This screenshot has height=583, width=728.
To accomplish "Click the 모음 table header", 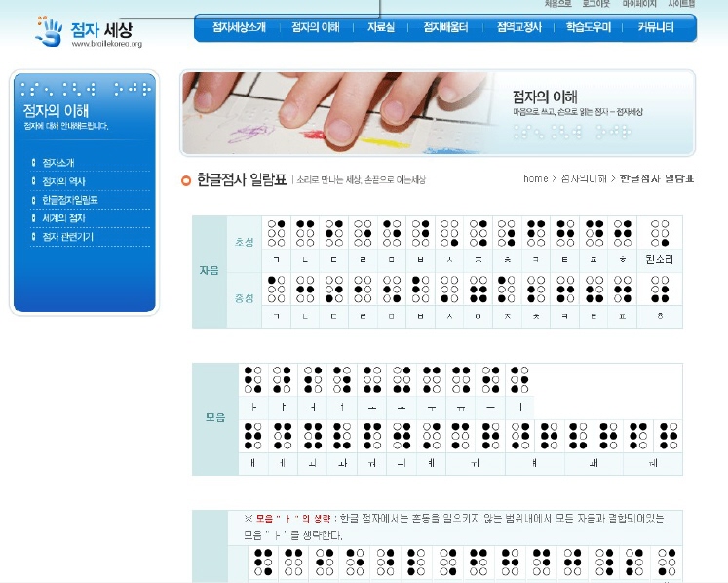I will tap(215, 417).
